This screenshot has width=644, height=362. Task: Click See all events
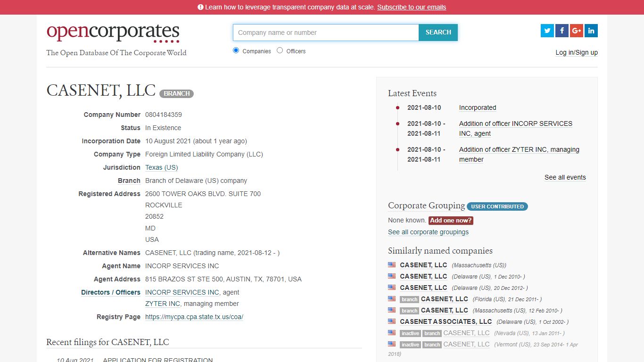pyautogui.click(x=565, y=177)
